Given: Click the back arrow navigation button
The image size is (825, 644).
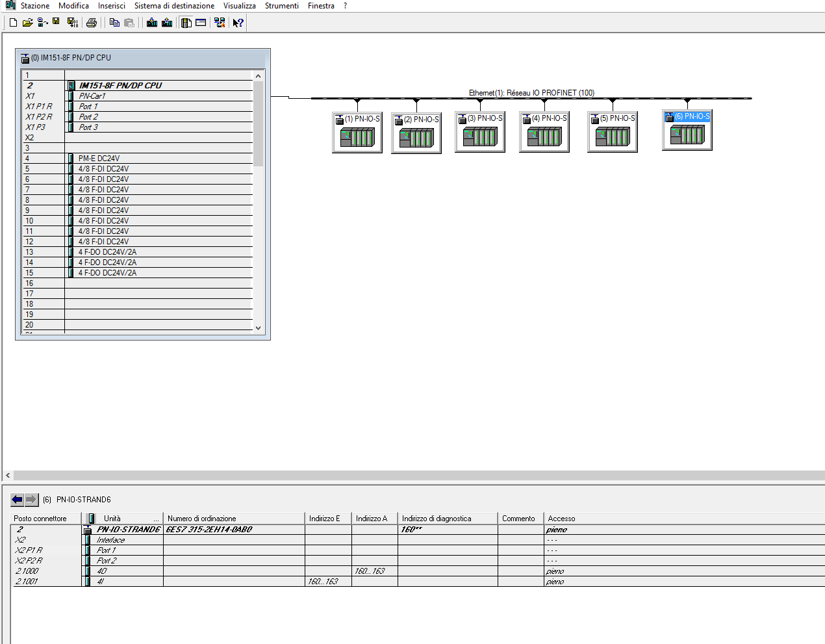Looking at the screenshot, I should point(17,500).
